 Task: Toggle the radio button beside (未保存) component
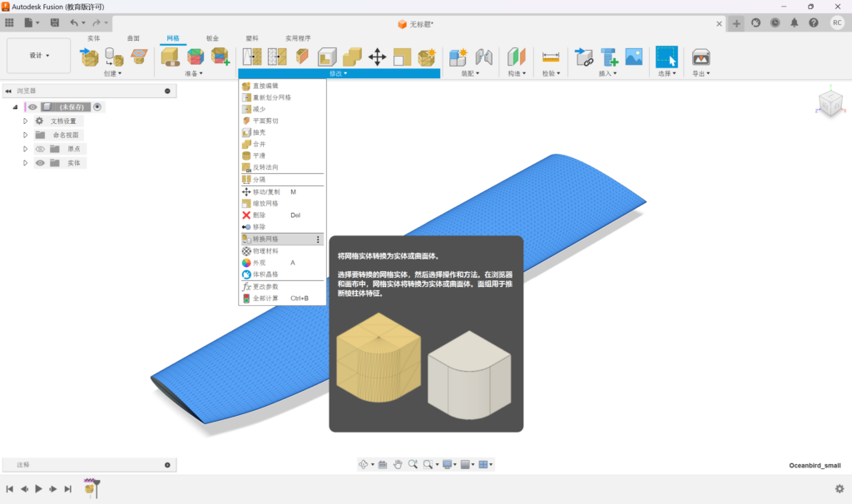pos(97,106)
